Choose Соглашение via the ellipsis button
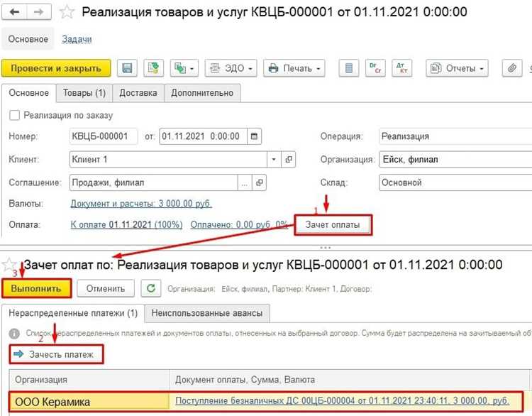The width and height of the screenshot is (532, 416). click(x=245, y=182)
